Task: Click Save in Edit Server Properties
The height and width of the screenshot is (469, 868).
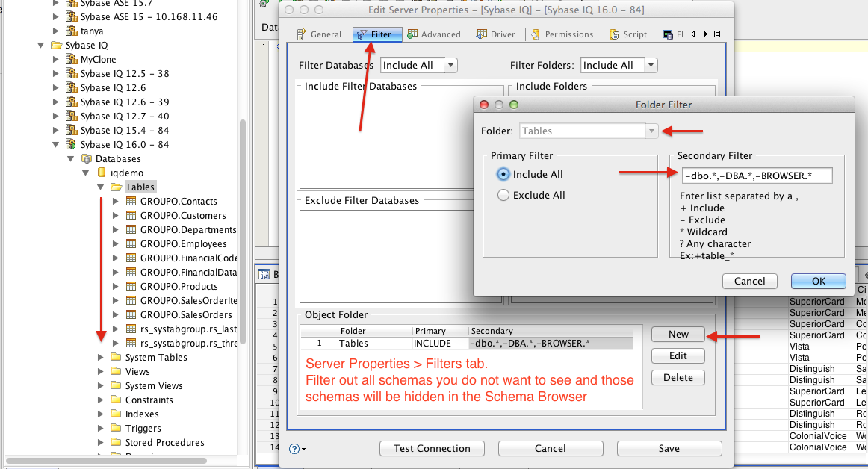Action: [669, 449]
